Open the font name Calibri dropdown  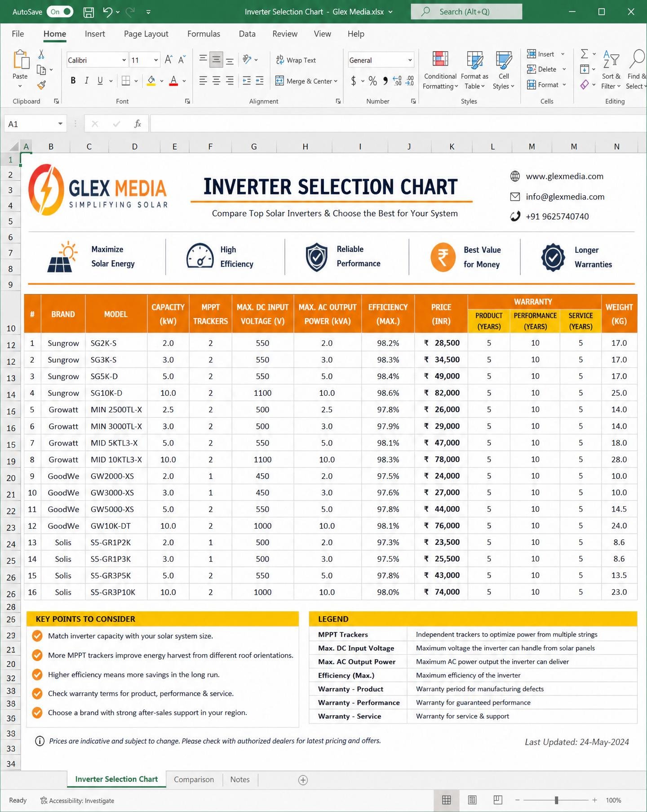pyautogui.click(x=124, y=60)
